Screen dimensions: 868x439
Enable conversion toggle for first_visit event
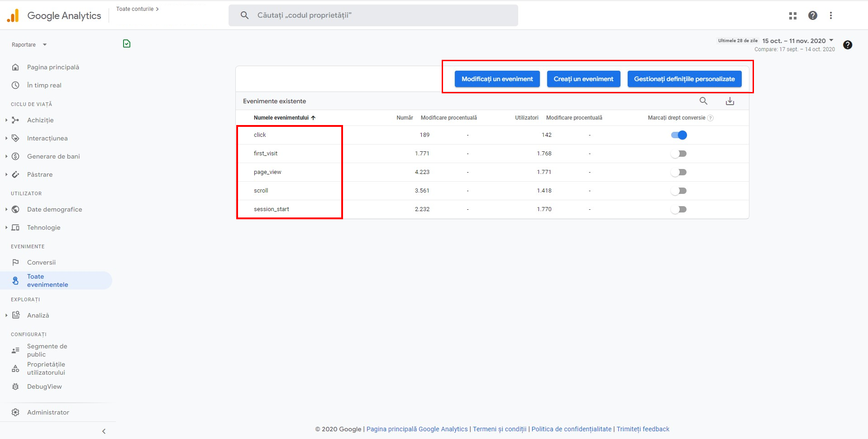coord(679,154)
